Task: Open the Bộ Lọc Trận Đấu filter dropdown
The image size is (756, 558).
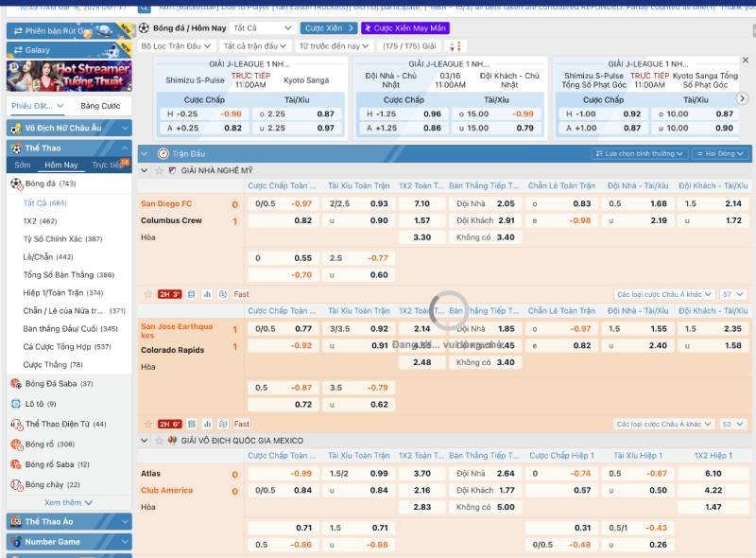Action: [177, 45]
